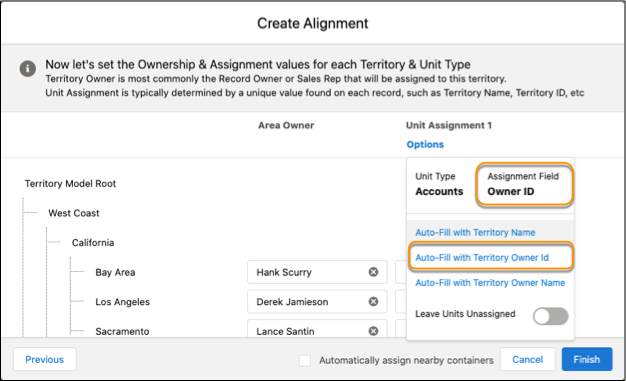Screen dimensions: 626x381
Task: Click the Derek Jamieson owner input
Action: (317, 302)
